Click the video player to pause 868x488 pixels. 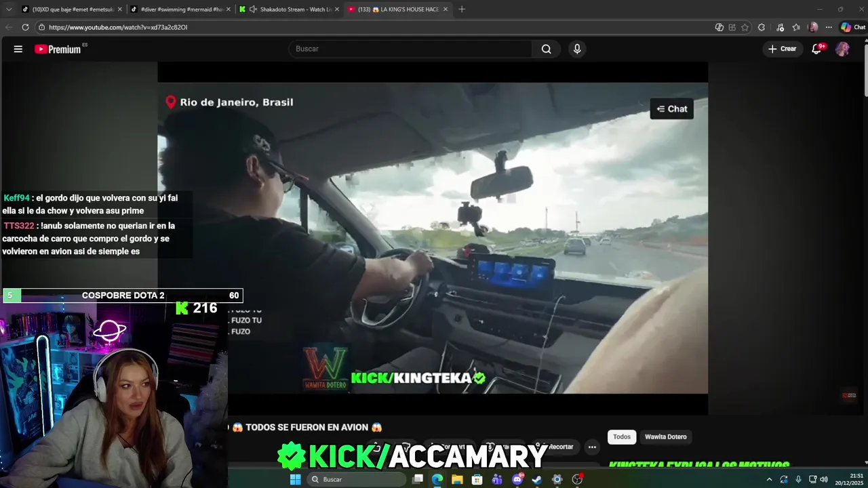[433, 237]
